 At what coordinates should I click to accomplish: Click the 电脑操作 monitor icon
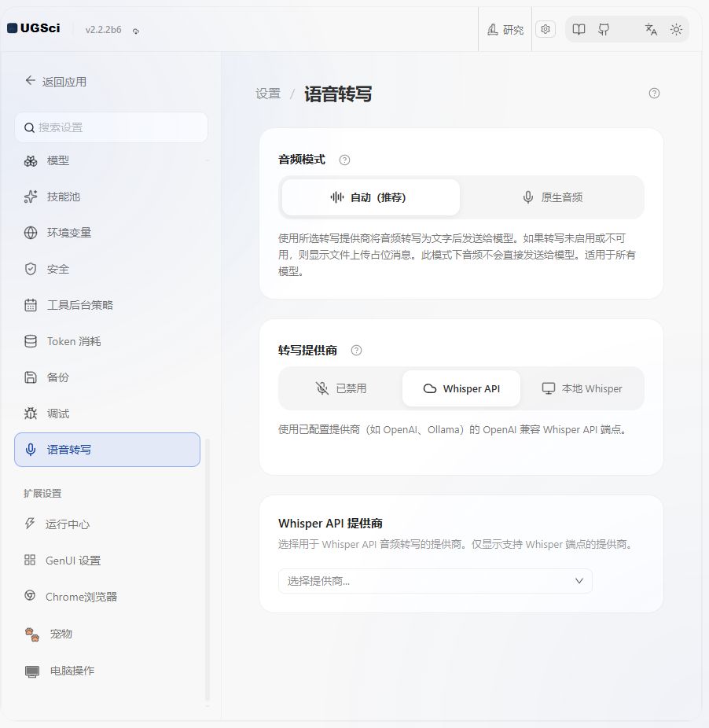pyautogui.click(x=32, y=671)
